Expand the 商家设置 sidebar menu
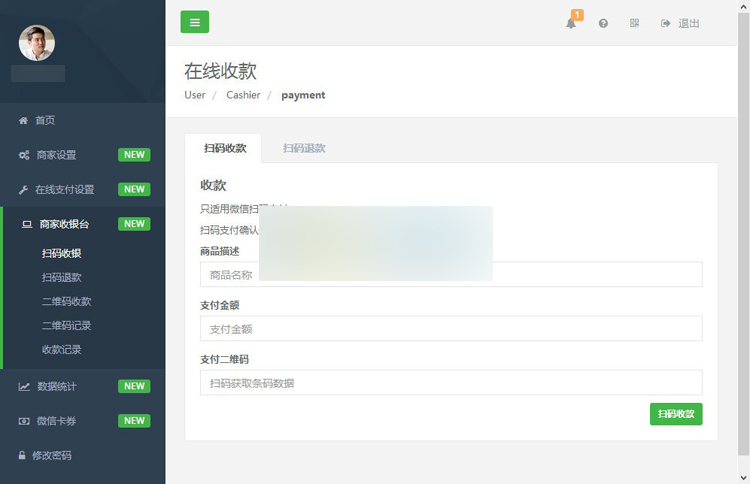 click(56, 155)
